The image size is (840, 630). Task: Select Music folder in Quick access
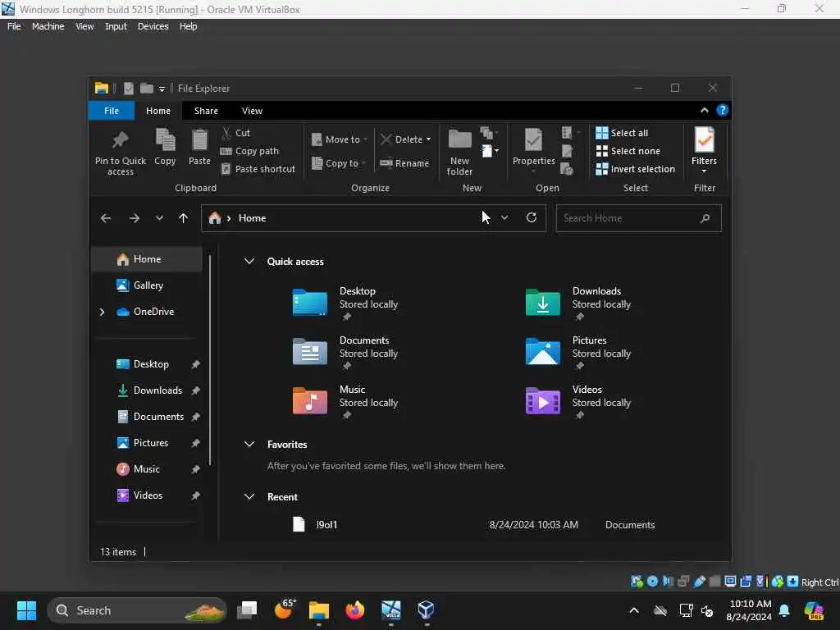(347, 402)
